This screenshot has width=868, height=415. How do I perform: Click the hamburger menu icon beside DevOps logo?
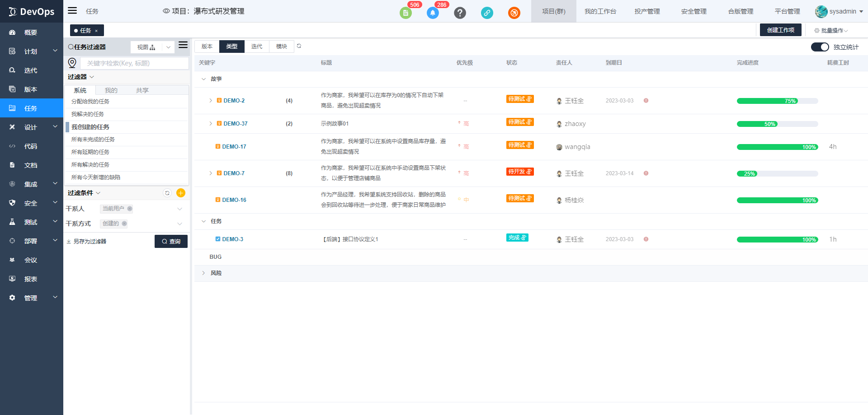[x=72, y=11]
